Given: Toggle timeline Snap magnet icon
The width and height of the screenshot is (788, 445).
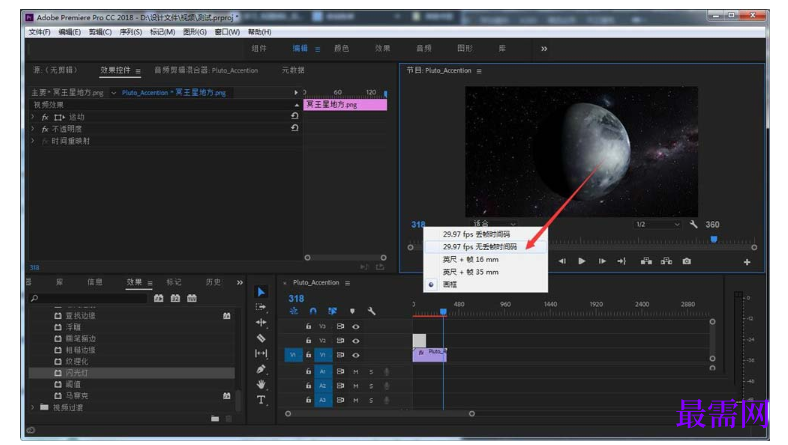Looking at the screenshot, I should click(313, 311).
